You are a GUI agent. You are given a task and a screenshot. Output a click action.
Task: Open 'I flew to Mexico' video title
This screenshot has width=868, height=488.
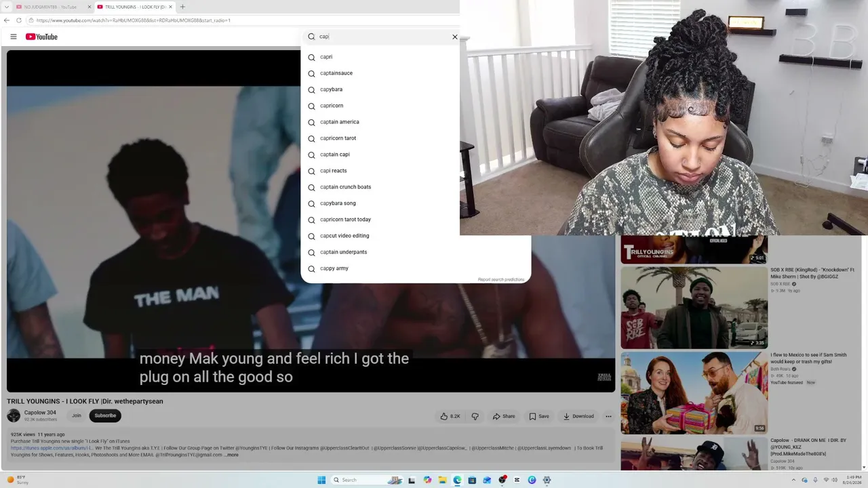click(808, 358)
